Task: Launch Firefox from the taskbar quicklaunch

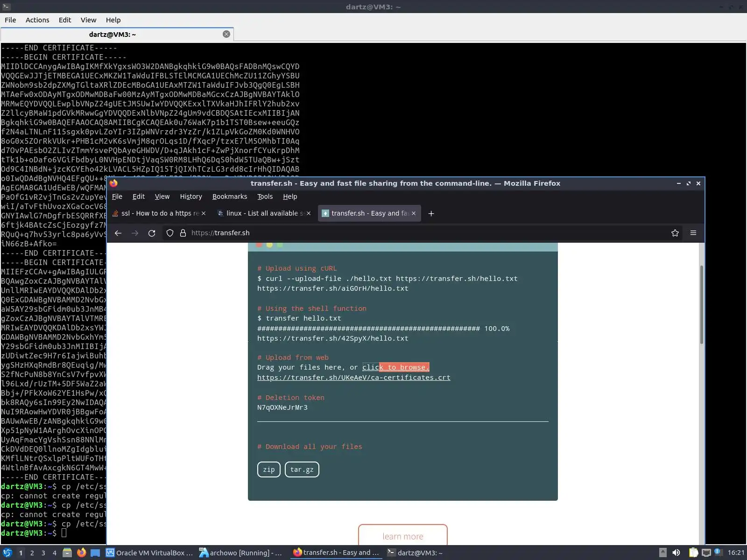Action: 81,553
